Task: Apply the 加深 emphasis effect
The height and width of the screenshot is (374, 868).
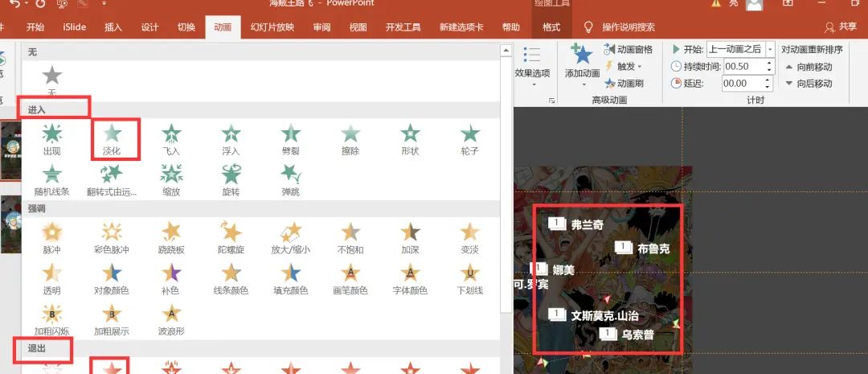Action: [x=410, y=238]
